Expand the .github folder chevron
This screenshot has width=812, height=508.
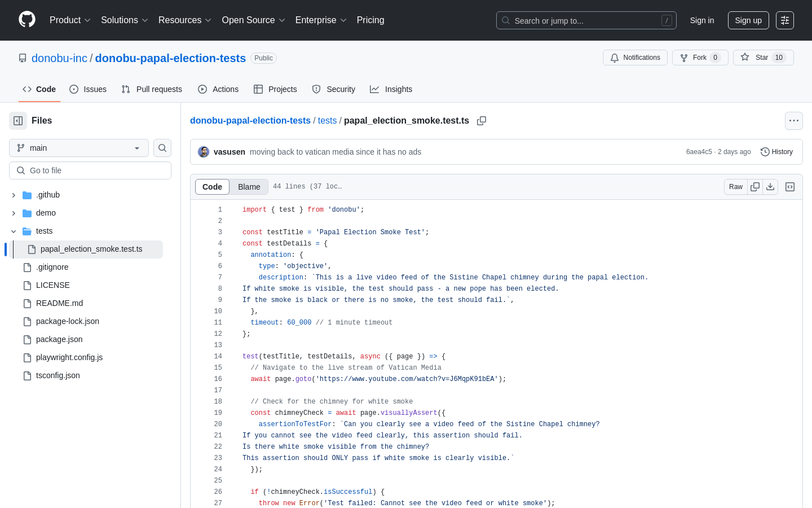click(14, 195)
